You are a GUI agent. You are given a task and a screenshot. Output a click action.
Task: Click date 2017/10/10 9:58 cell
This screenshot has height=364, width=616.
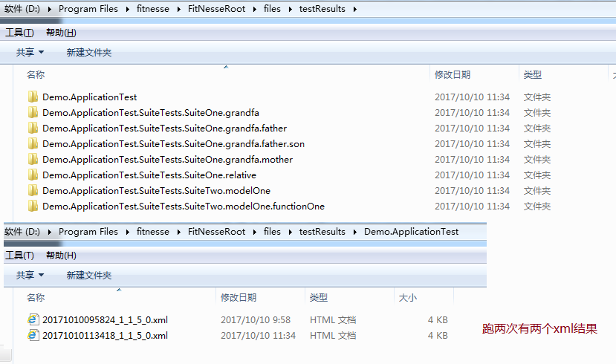point(256,320)
